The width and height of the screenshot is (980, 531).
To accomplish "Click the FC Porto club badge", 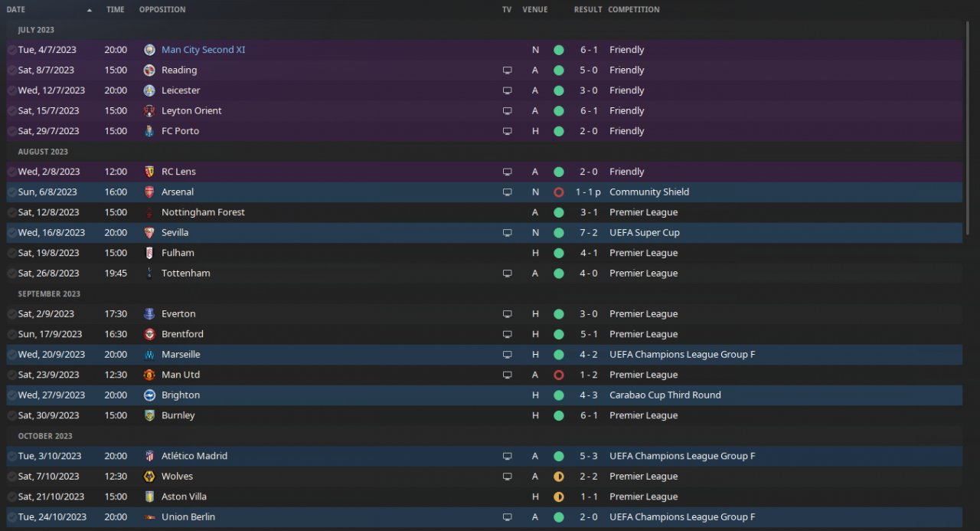I will pyautogui.click(x=149, y=131).
